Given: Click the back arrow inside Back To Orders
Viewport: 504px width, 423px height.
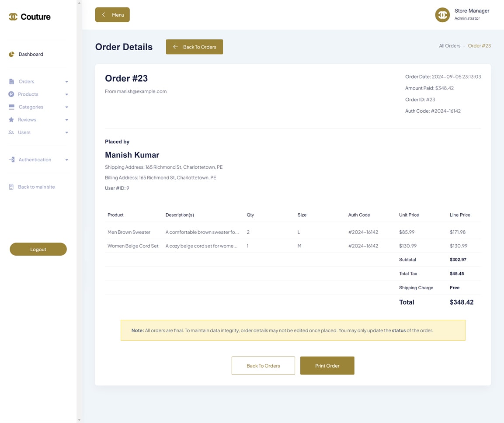Looking at the screenshot, I should pos(175,47).
